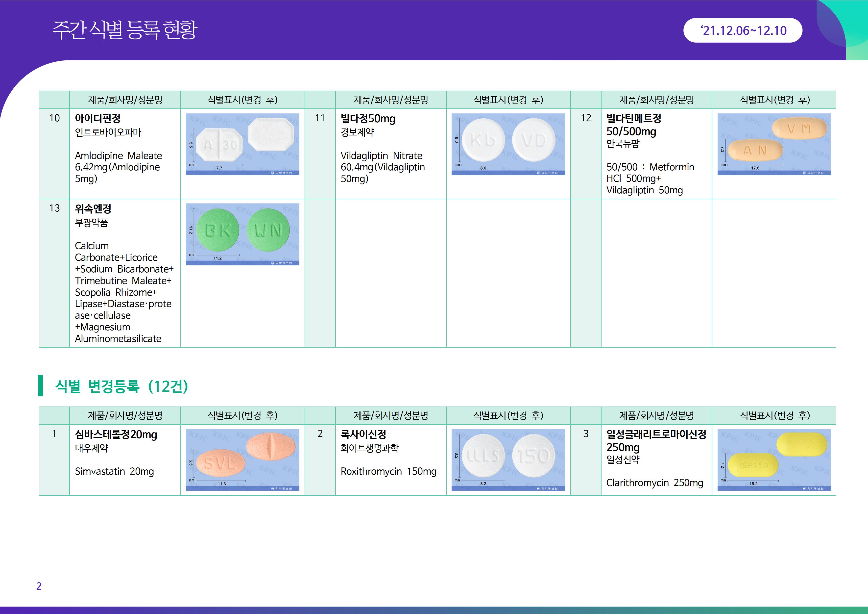Viewport: 868px width, 614px height.
Task: Click product name 록사이신정
Action: coord(363,434)
